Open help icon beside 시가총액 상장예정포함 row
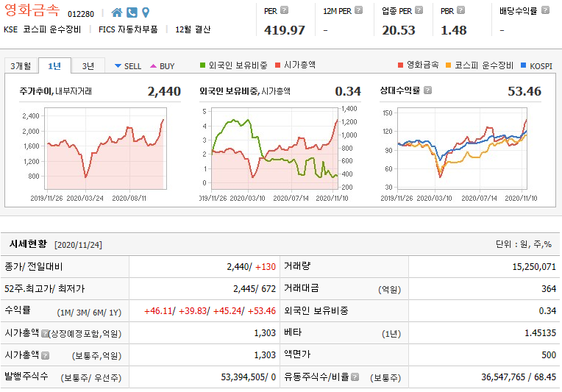562x392 pixels. point(44,334)
